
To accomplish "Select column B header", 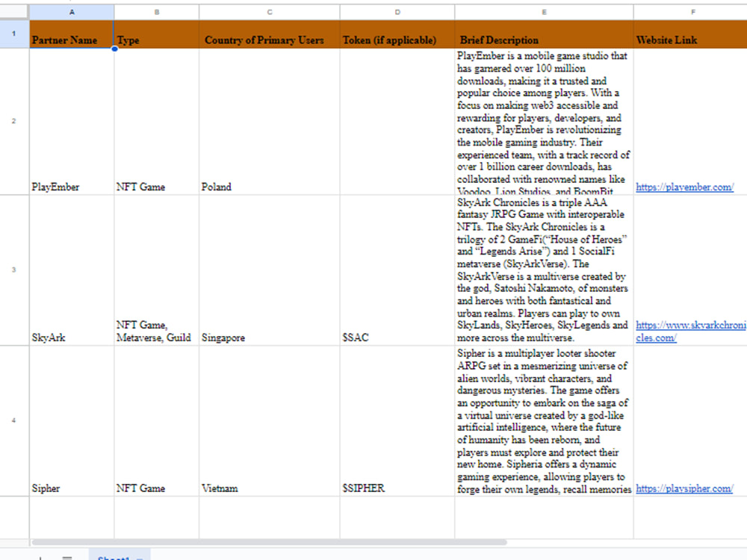I will click(157, 12).
